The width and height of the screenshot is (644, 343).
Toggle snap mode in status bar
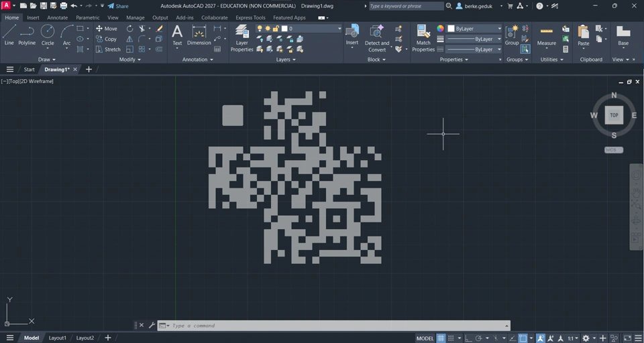click(x=451, y=338)
